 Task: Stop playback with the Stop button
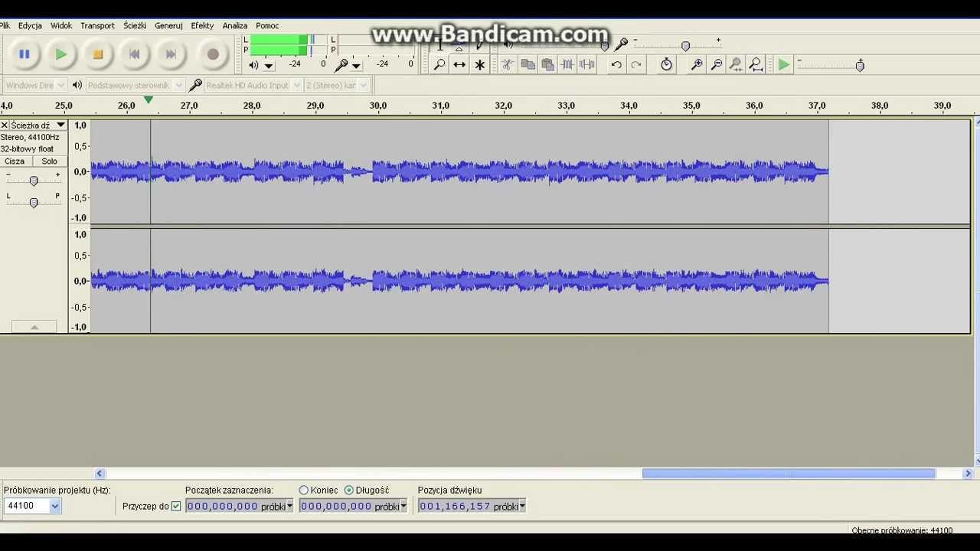pos(97,54)
